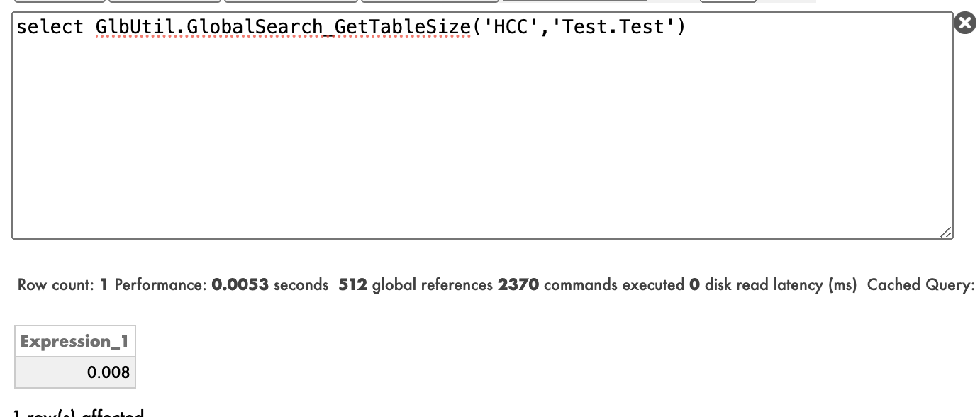Click the text area resize handle
Screen dimensions: 980x417
945,232
